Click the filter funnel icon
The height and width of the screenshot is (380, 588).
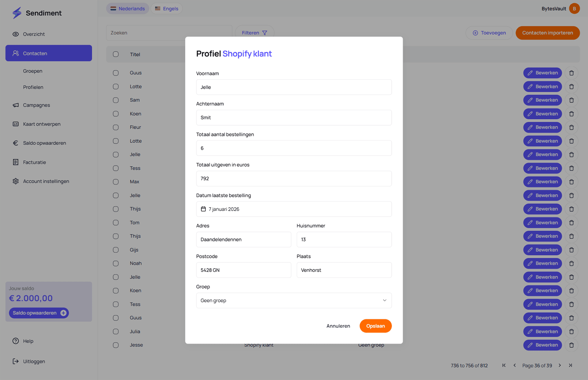pos(265,33)
